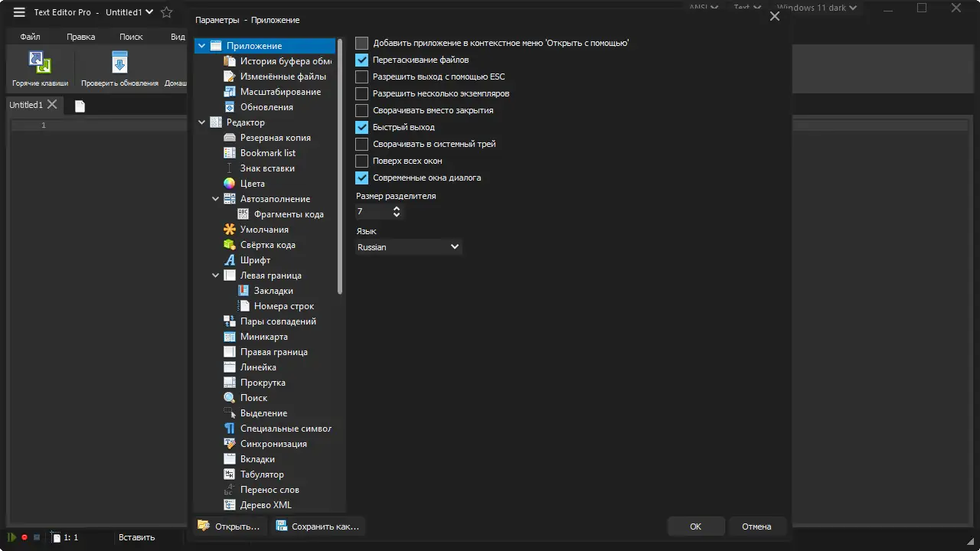980x551 pixels.
Task: Uncheck Современные окна диалога checkbox
Action: click(x=362, y=178)
